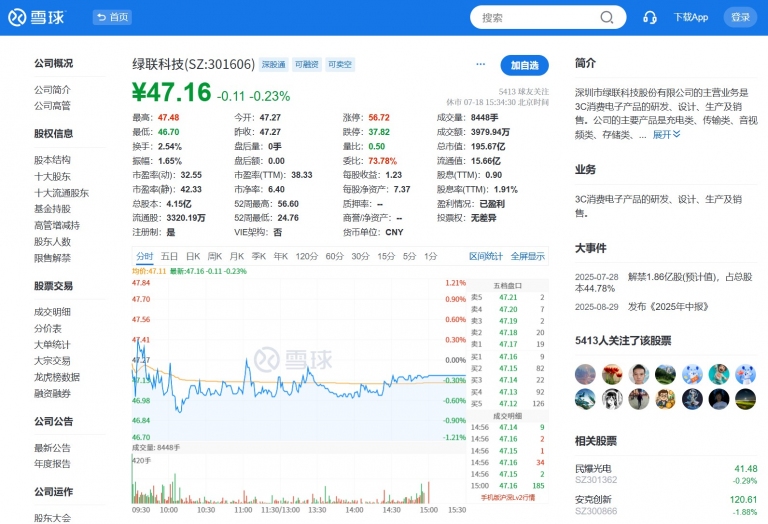Open 股东大会 sidebar link

pyautogui.click(x=52, y=518)
